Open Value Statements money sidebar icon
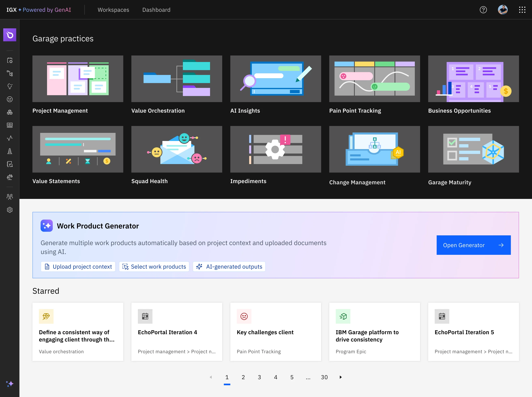Screen dimensions: 532x397 point(10,125)
